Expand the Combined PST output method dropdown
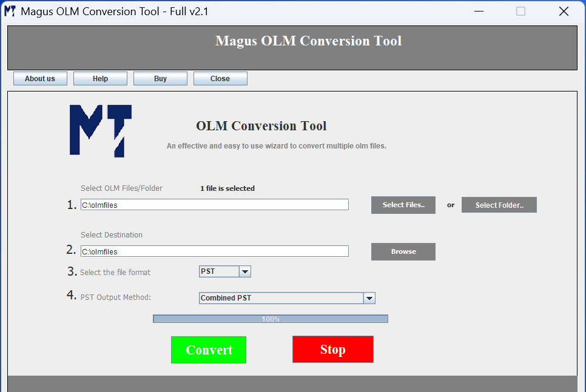The height and width of the screenshot is (392, 586). pyautogui.click(x=369, y=298)
